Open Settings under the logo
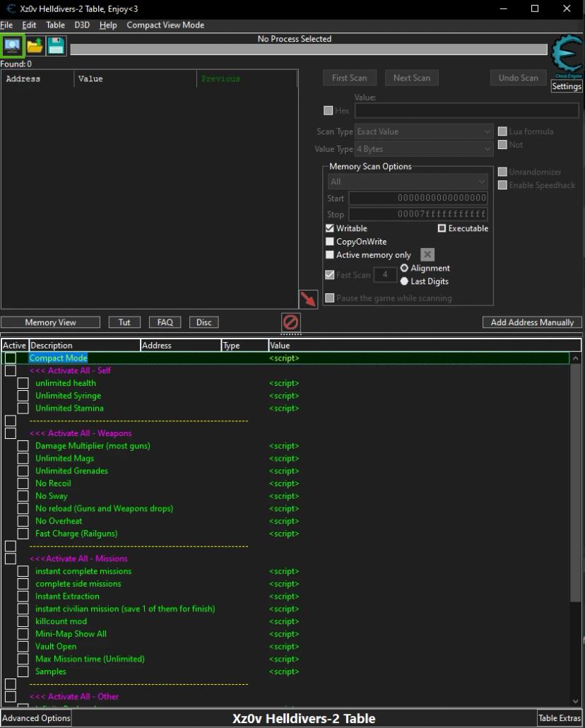 pyautogui.click(x=567, y=86)
